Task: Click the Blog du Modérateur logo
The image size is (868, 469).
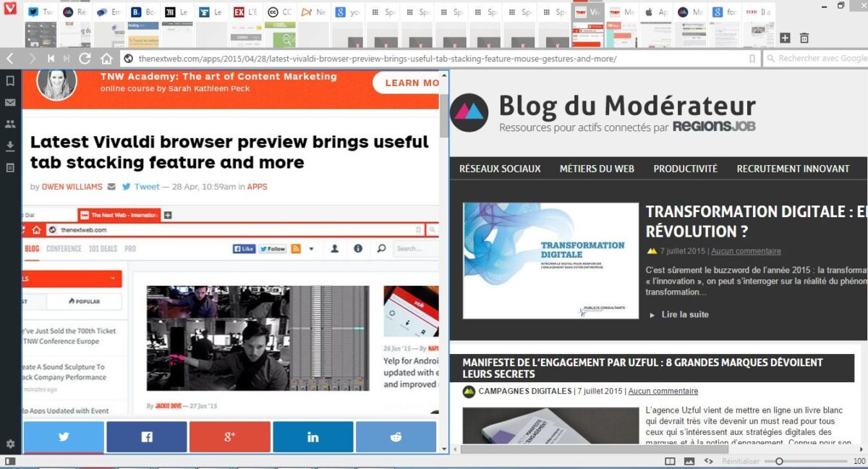Action: pyautogui.click(x=603, y=113)
